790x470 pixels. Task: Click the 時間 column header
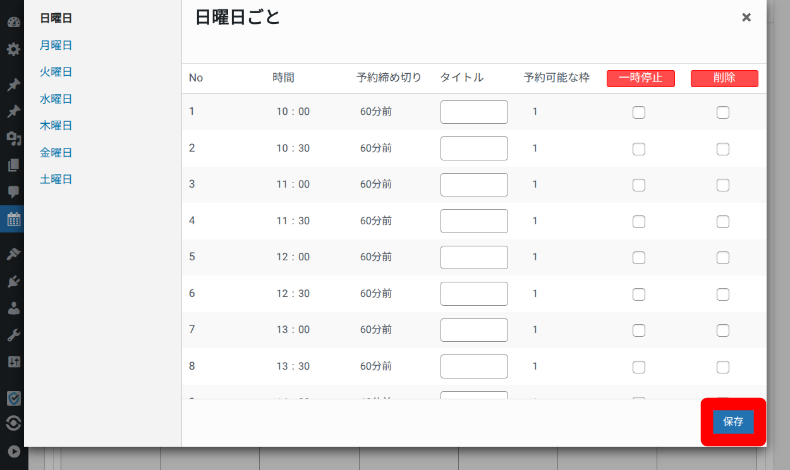tap(283, 78)
